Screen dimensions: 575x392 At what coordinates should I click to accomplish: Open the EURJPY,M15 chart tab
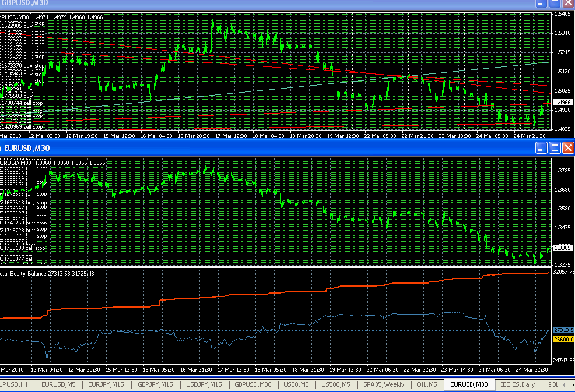106,384
